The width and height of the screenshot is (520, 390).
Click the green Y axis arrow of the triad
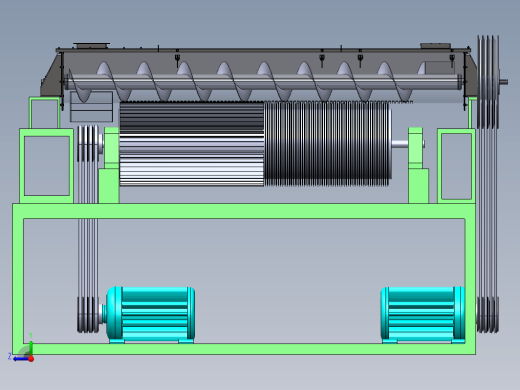(x=31, y=347)
